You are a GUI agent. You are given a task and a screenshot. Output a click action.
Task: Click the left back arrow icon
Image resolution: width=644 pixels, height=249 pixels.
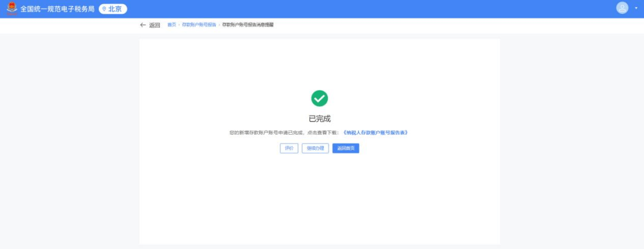tap(143, 25)
